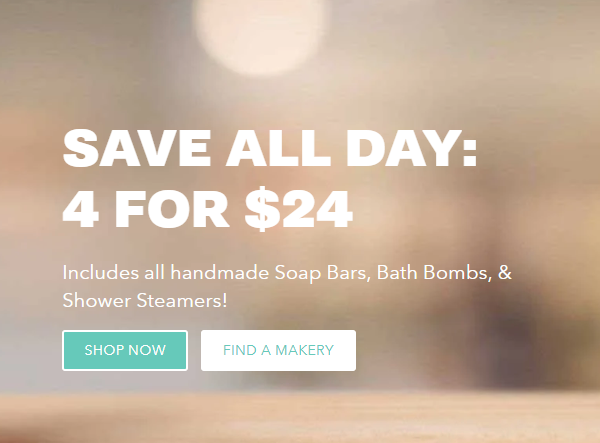The height and width of the screenshot is (443, 600).
Task: Click the teal SHOP NOW button
Action: click(x=125, y=350)
